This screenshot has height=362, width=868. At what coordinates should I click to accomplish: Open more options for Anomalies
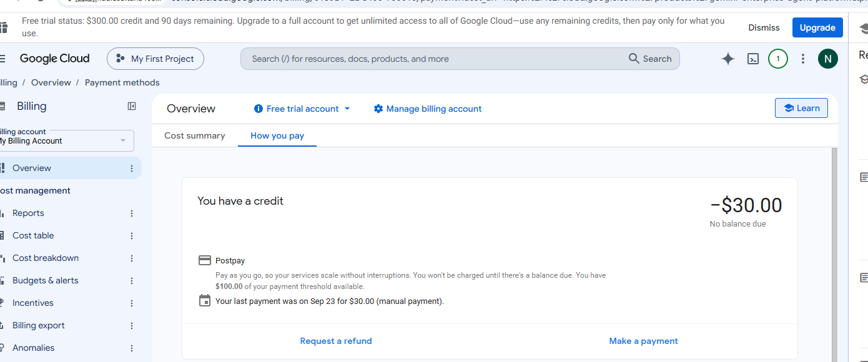tap(132, 348)
